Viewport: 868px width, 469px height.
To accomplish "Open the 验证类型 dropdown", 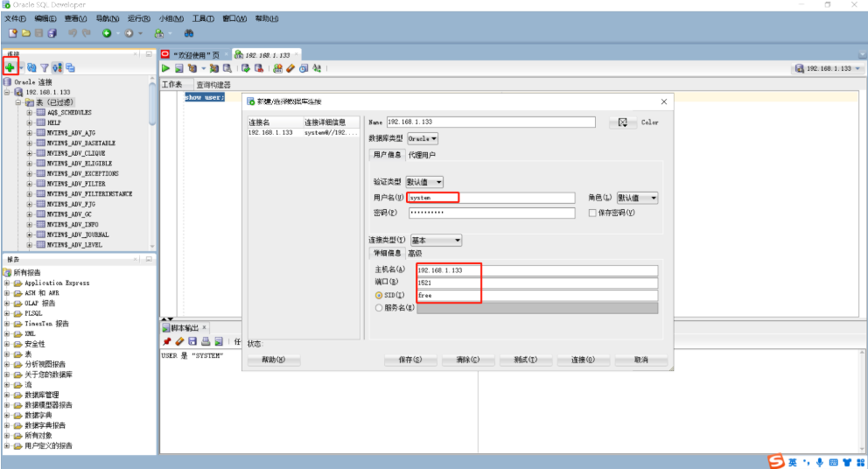I will click(424, 182).
